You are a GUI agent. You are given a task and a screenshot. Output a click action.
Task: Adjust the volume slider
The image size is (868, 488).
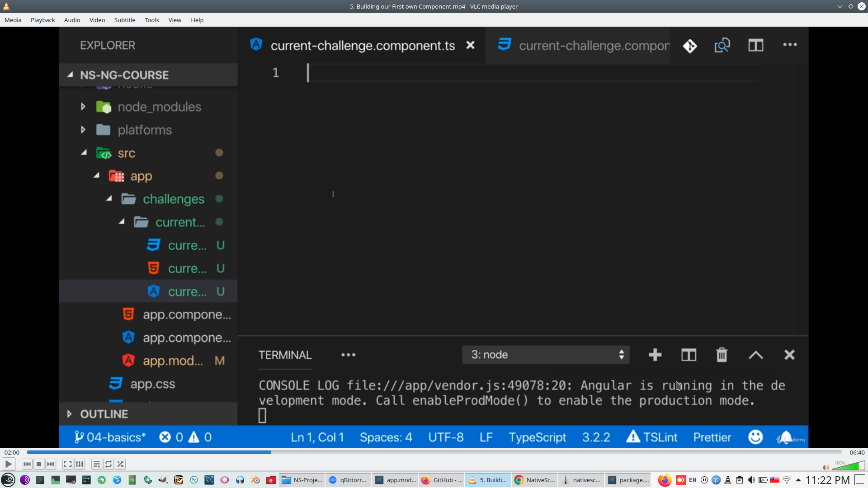tap(849, 466)
